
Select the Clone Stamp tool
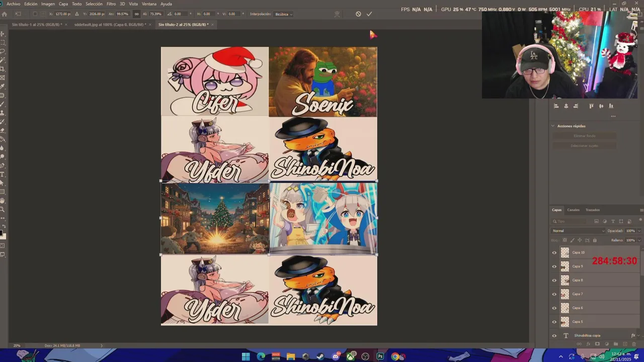click(x=3, y=112)
